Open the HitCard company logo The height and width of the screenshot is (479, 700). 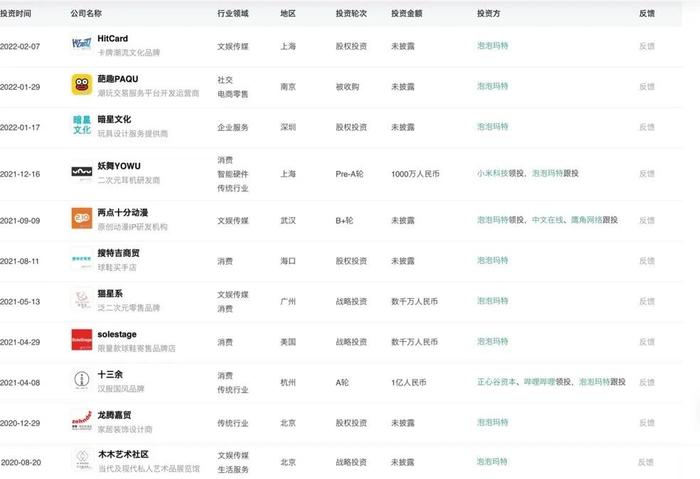pyautogui.click(x=82, y=45)
